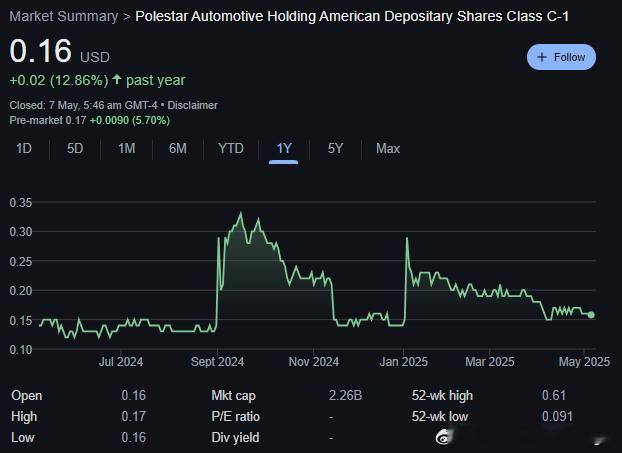Click the Mar 2025 axis label

pyautogui.click(x=490, y=362)
